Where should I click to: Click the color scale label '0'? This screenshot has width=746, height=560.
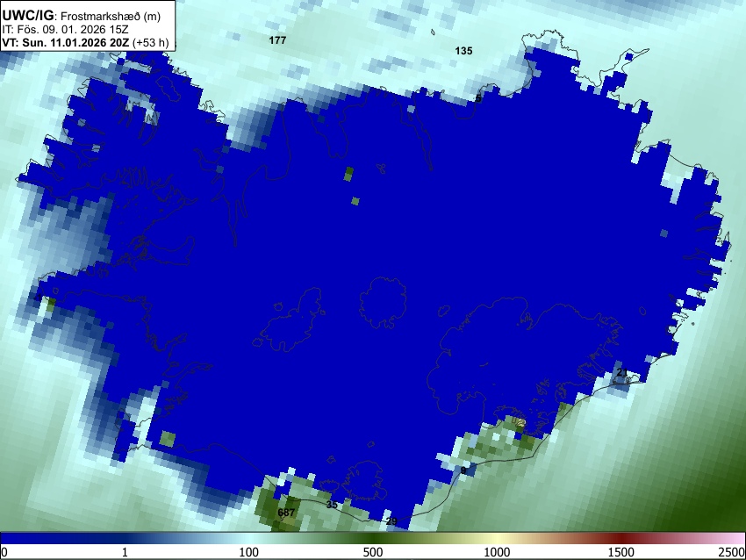[4, 552]
